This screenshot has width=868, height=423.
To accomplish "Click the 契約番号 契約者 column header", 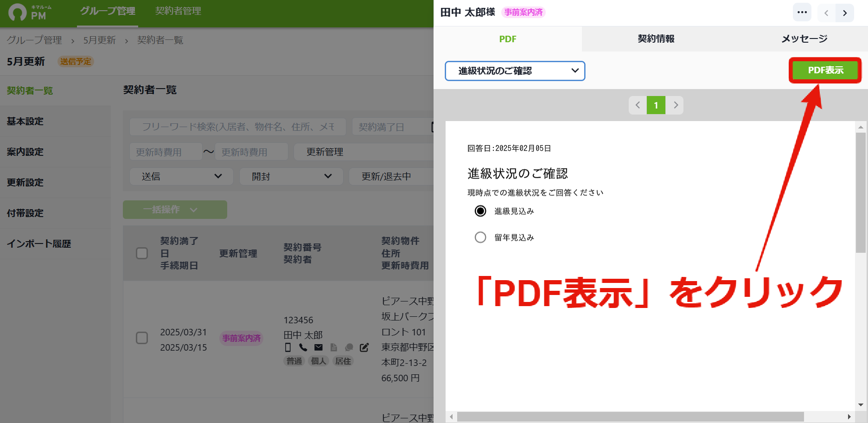I will (x=302, y=253).
